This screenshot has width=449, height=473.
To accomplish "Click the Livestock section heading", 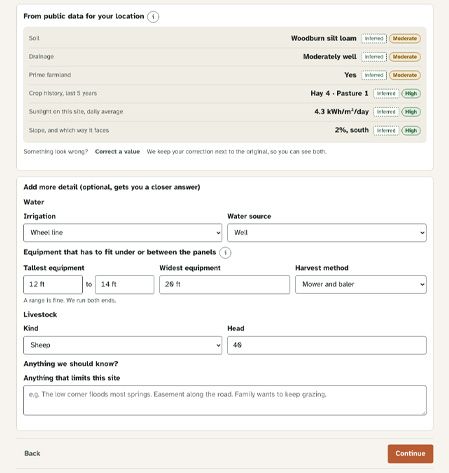I will [x=40, y=315].
